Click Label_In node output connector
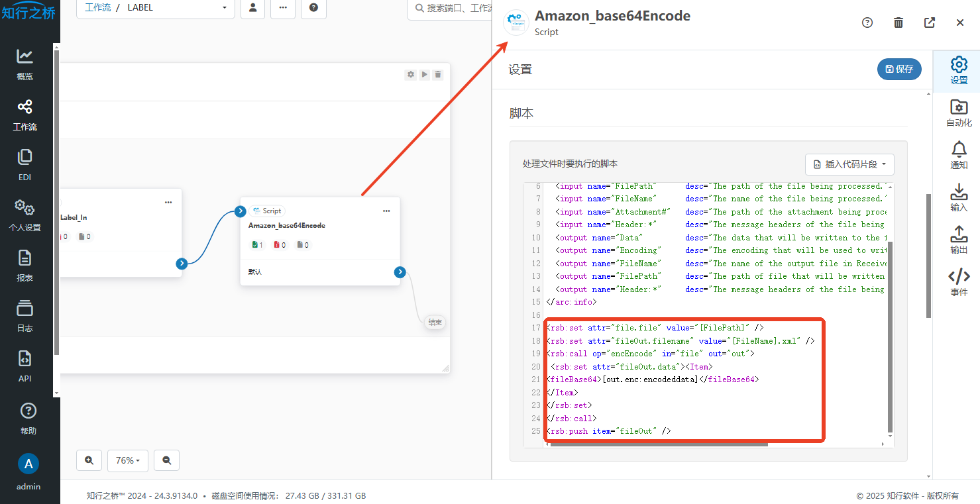The image size is (980, 504). pyautogui.click(x=182, y=264)
